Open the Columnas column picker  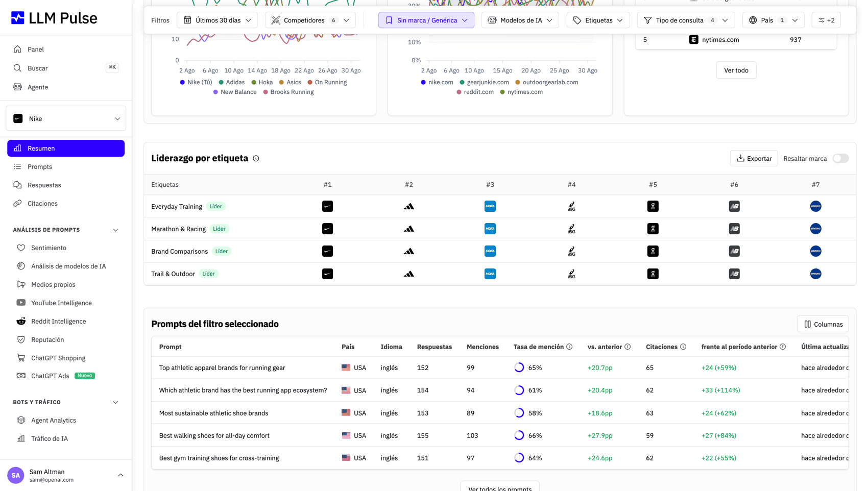[823, 324]
